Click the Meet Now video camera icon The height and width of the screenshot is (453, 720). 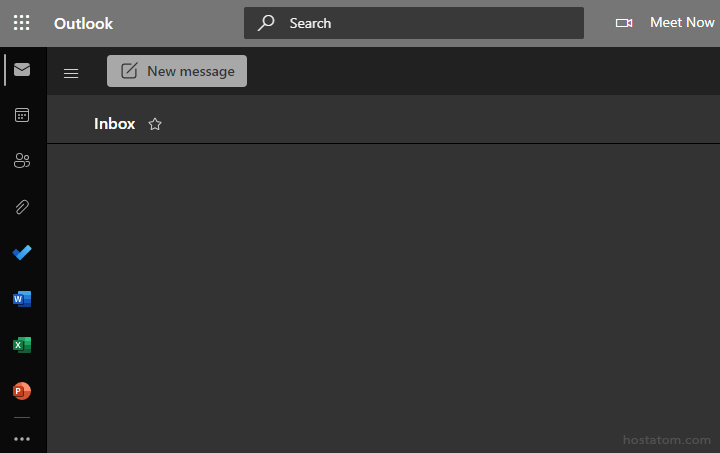[624, 23]
